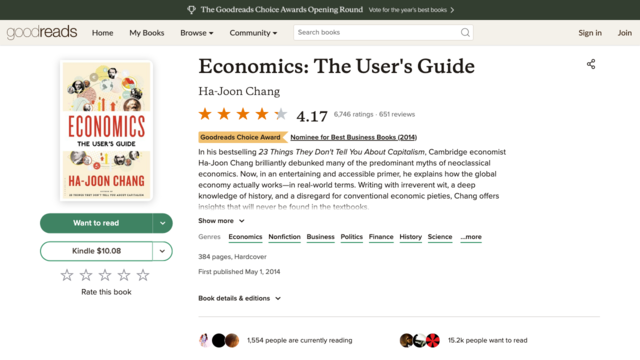The width and height of the screenshot is (640, 360).
Task: Open the Community menu
Action: 253,33
